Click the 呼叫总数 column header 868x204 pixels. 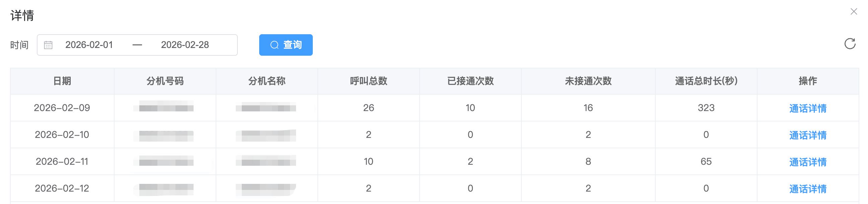tap(368, 81)
